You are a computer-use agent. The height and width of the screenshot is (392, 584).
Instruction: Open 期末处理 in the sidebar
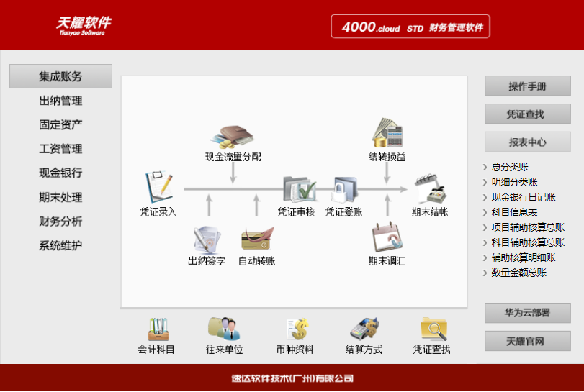[60, 197]
